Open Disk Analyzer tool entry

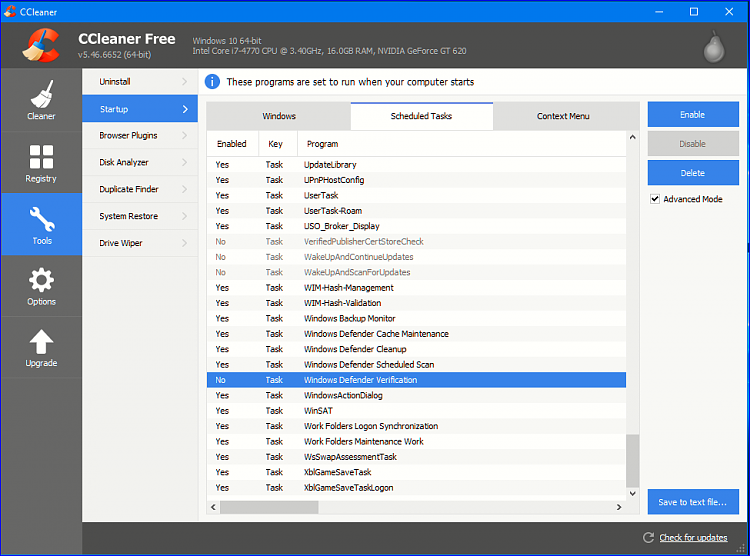tap(140, 162)
